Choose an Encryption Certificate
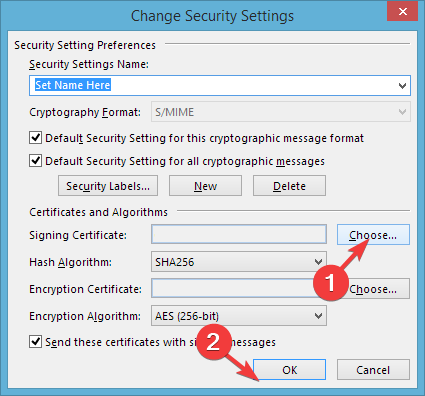The height and width of the screenshot is (396, 425). click(x=373, y=289)
